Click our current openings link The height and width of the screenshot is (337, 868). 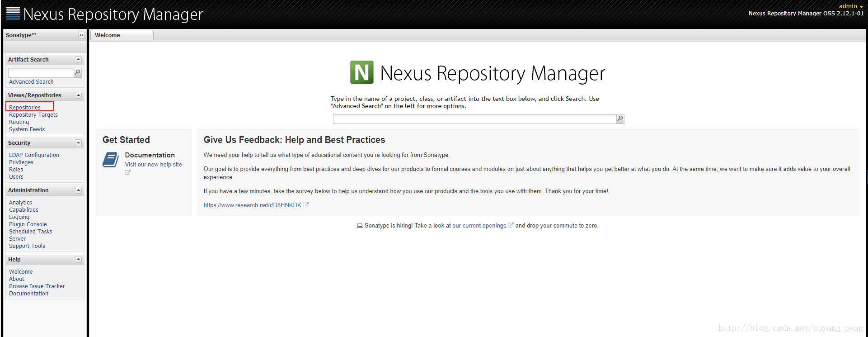(x=479, y=226)
